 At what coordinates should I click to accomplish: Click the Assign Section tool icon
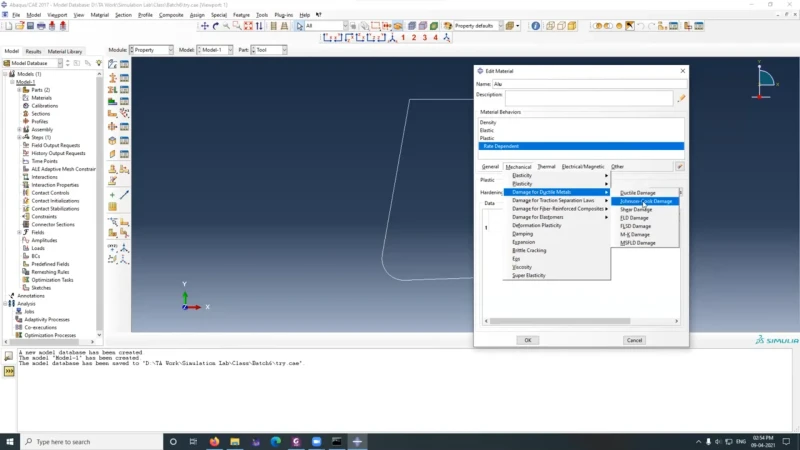(x=112, y=90)
